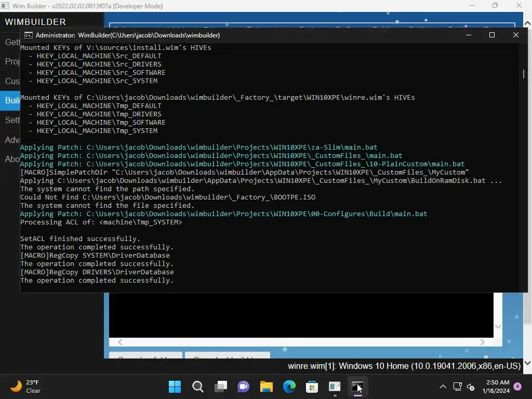The width and height of the screenshot is (532, 399).
Task: Click the console vertical scrollbar thumb
Action: pos(524,74)
